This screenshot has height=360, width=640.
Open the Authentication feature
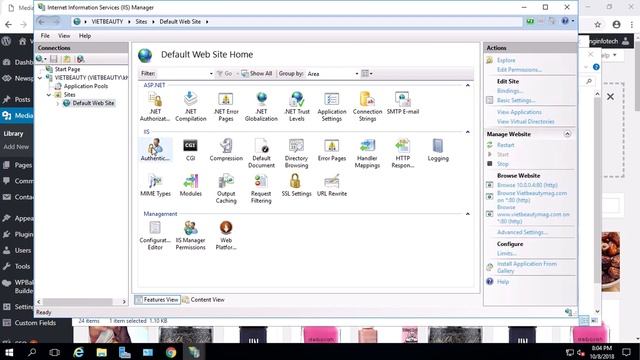tap(155, 150)
